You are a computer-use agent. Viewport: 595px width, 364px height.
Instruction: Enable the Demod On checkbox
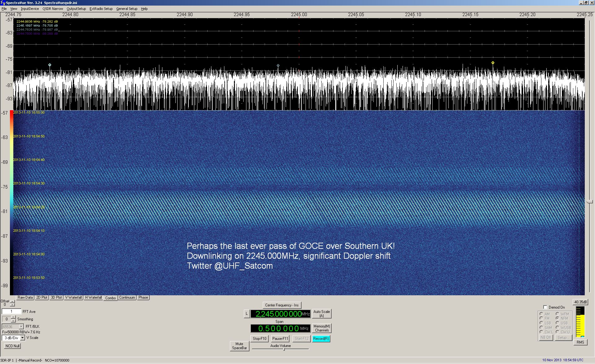coord(545,307)
